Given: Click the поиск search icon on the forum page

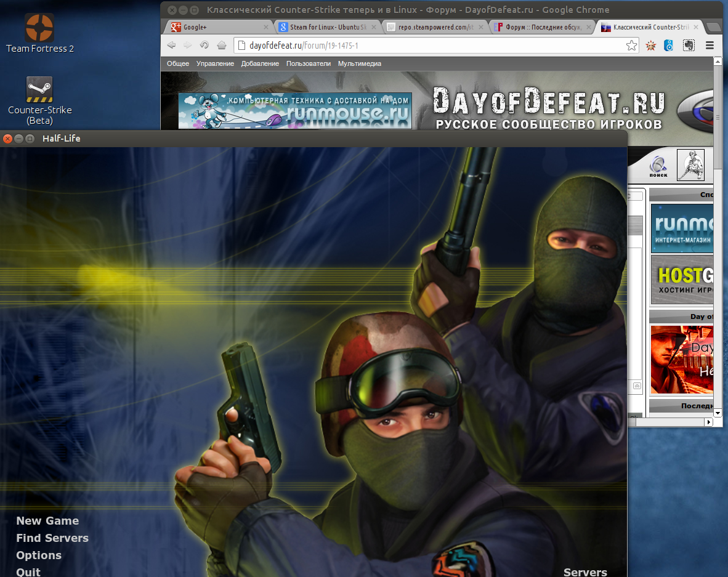Looking at the screenshot, I should pyautogui.click(x=658, y=167).
